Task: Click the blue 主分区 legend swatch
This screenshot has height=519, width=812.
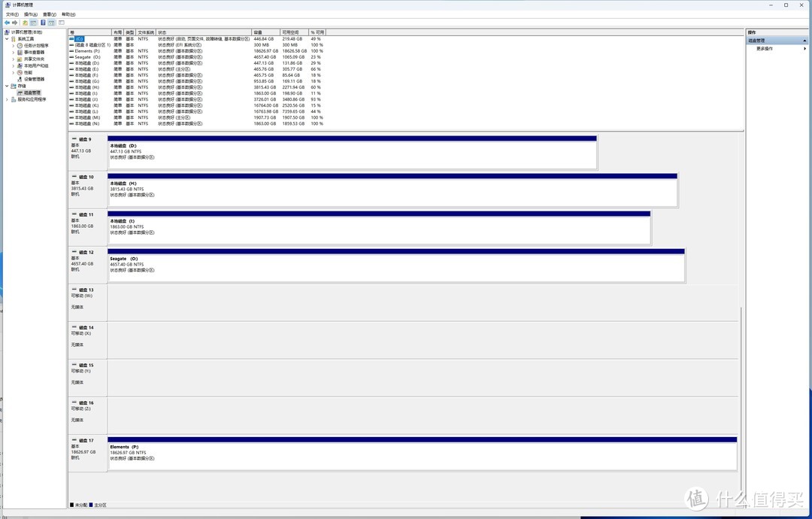Action: pos(91,505)
